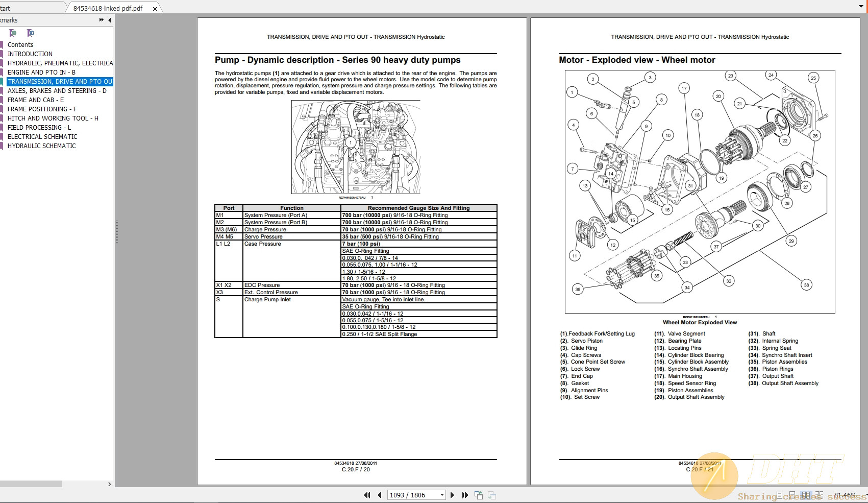Select the single page layout icon
Image resolution: width=868 pixels, height=503 pixels.
(780, 494)
